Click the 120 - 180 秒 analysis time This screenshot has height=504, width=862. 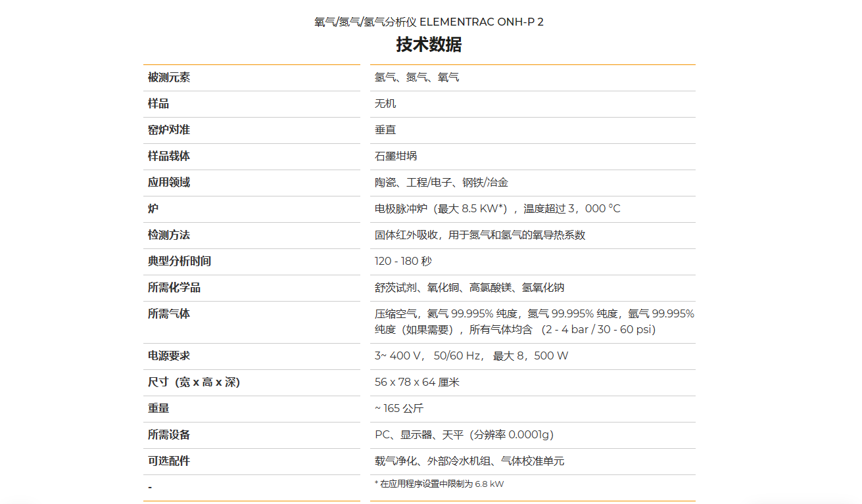pyautogui.click(x=403, y=262)
